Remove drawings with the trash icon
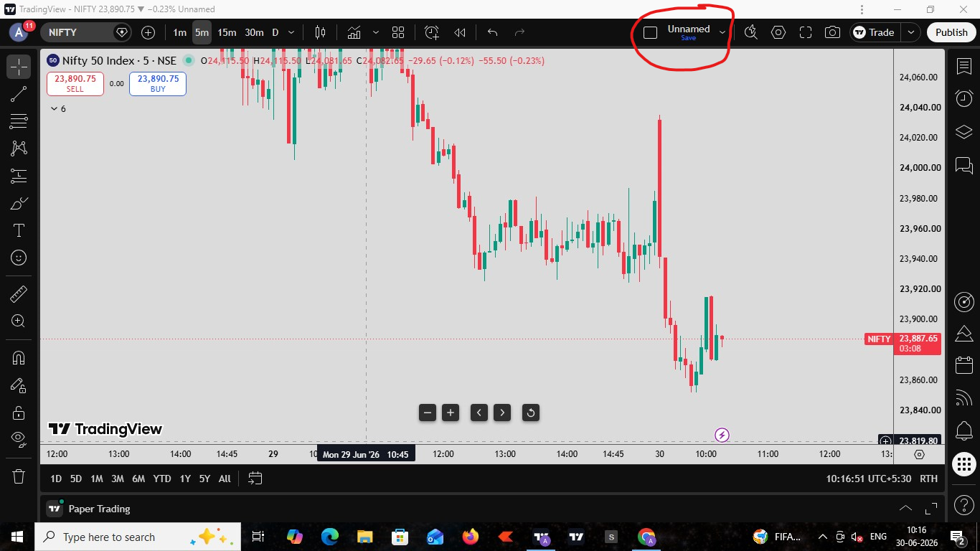The width and height of the screenshot is (980, 551). pos(19,476)
